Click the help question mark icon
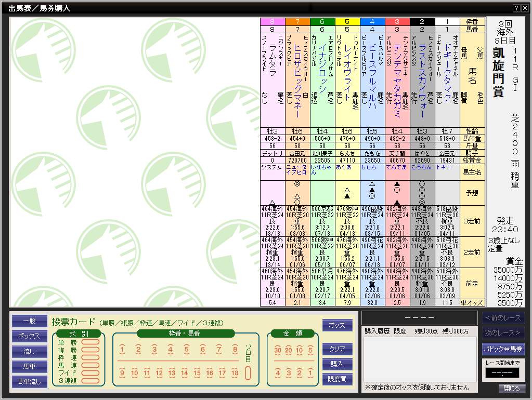The height and width of the screenshot is (400, 532). pos(516,8)
